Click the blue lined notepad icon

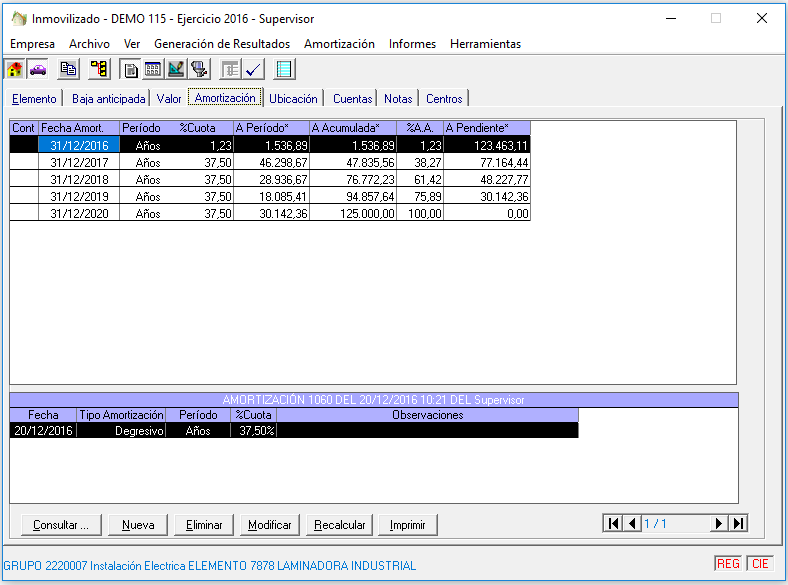point(284,69)
